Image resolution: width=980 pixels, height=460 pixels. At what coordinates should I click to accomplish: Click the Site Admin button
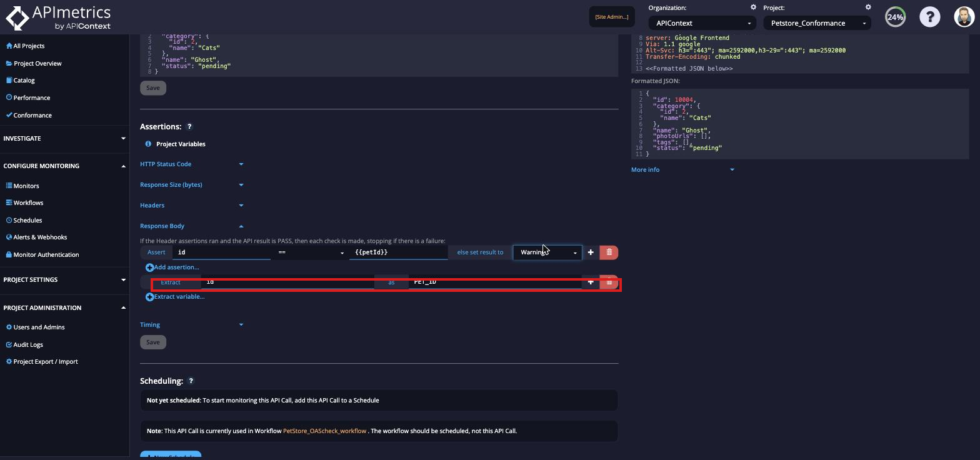(x=611, y=17)
